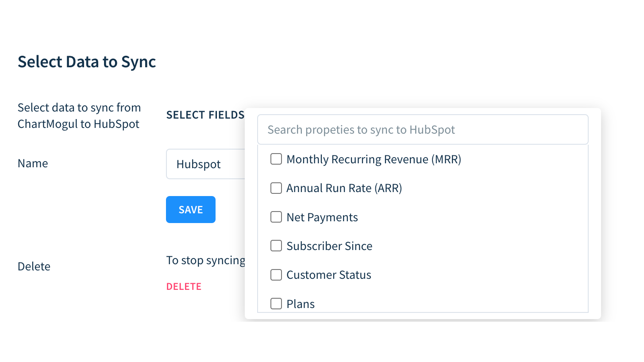Click the 'Plans' option label

[x=301, y=304]
